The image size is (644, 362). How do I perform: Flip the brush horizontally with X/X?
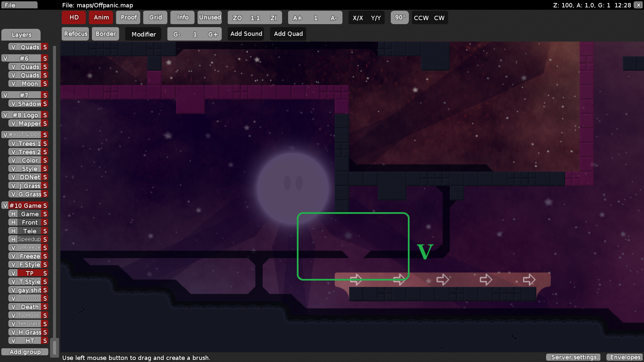358,18
